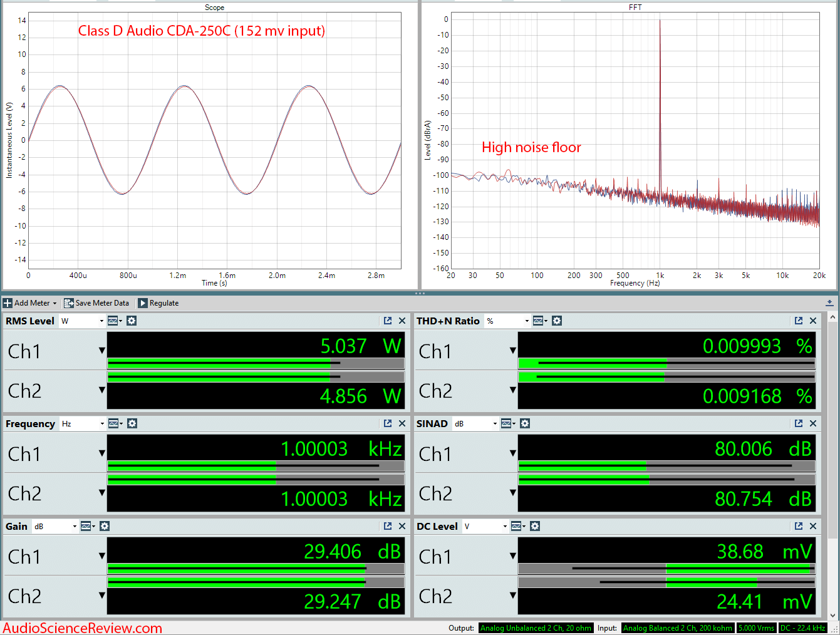The image size is (840, 635).
Task: Expand the Ch2 arrow in THD+N Ratio meter
Action: (512, 390)
